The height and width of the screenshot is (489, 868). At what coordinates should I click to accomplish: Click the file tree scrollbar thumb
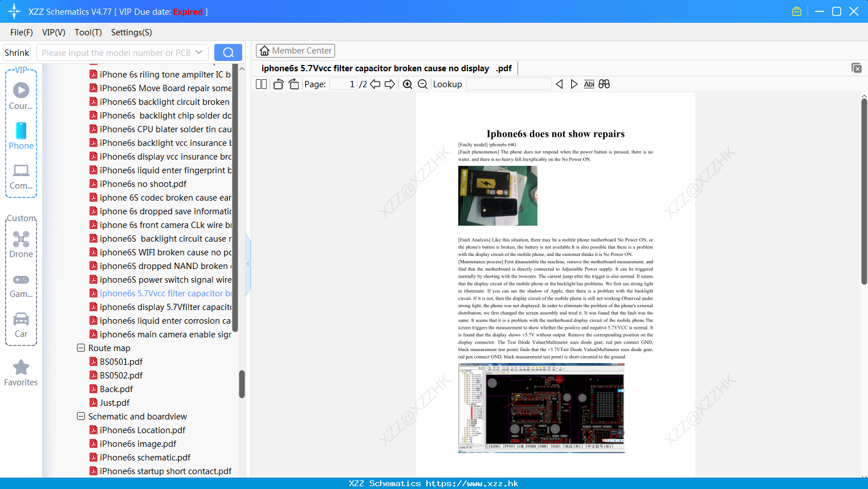pos(242,384)
